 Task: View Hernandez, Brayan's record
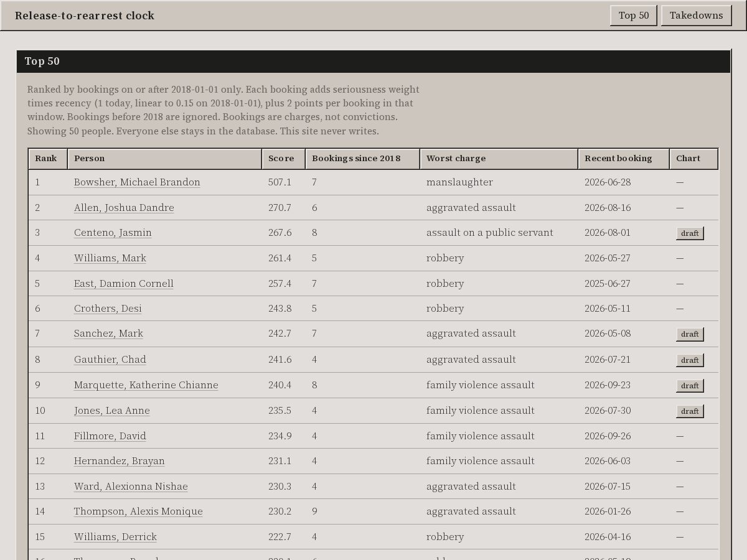point(120,461)
